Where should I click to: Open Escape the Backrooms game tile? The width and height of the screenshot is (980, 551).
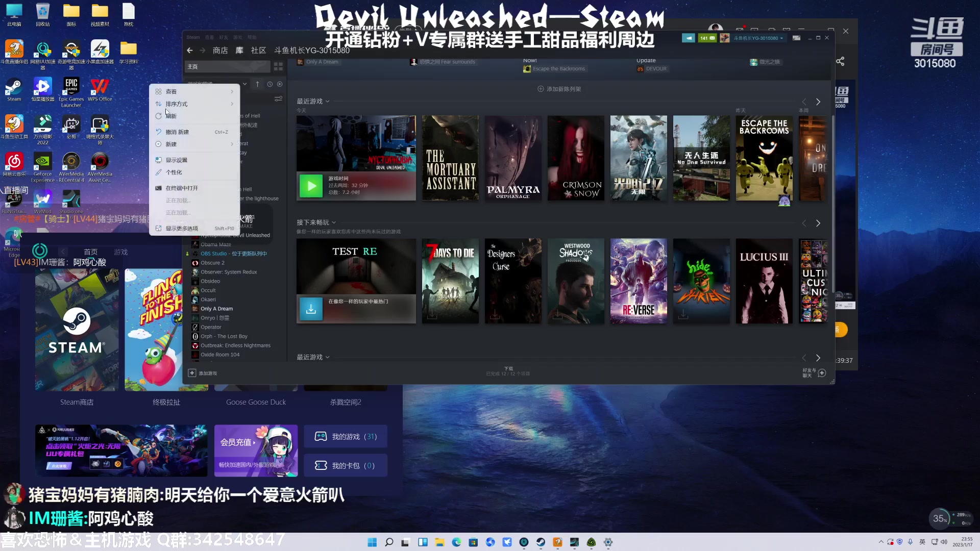tap(764, 158)
